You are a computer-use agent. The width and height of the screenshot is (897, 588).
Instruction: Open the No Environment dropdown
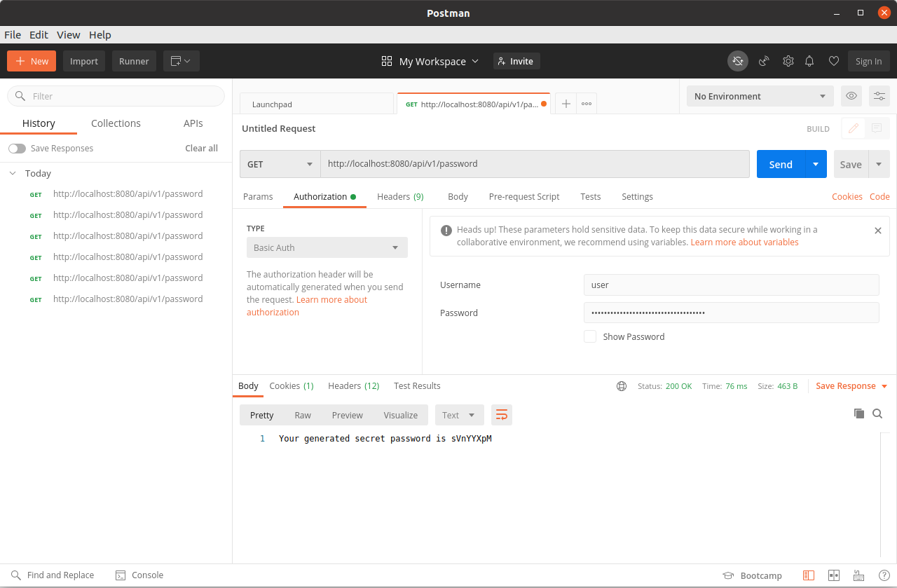760,96
